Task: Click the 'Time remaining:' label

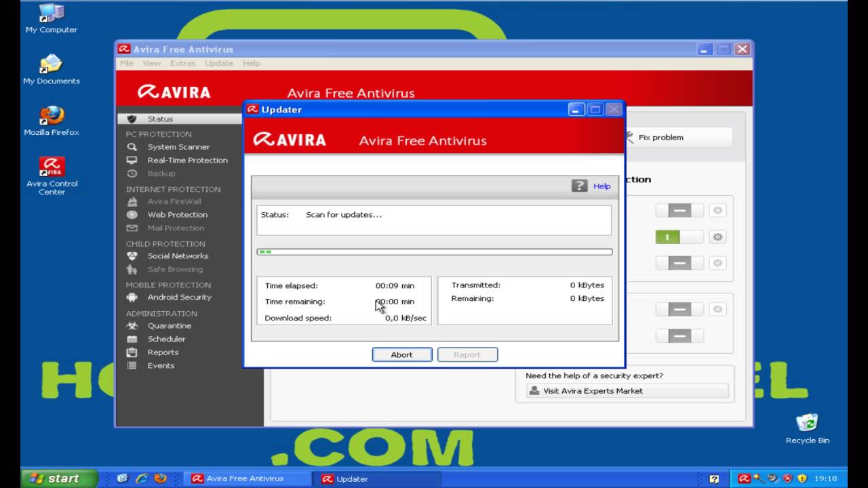Action: click(x=295, y=302)
